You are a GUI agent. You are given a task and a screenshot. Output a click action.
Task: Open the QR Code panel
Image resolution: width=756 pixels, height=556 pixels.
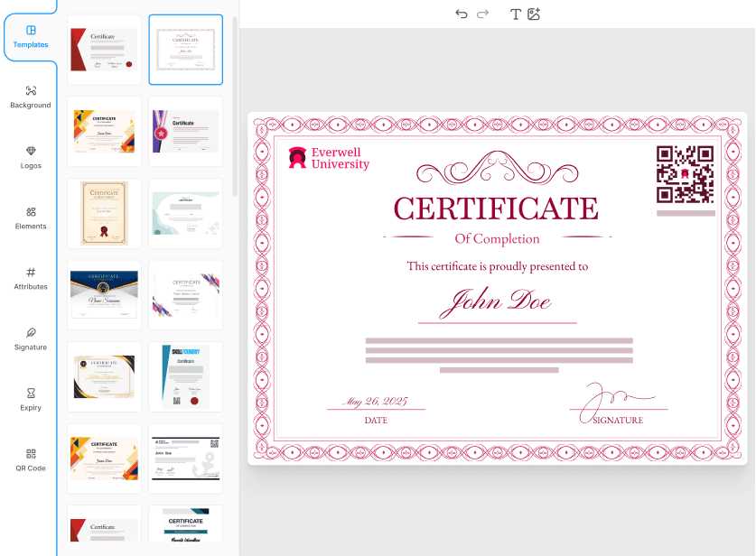31,460
